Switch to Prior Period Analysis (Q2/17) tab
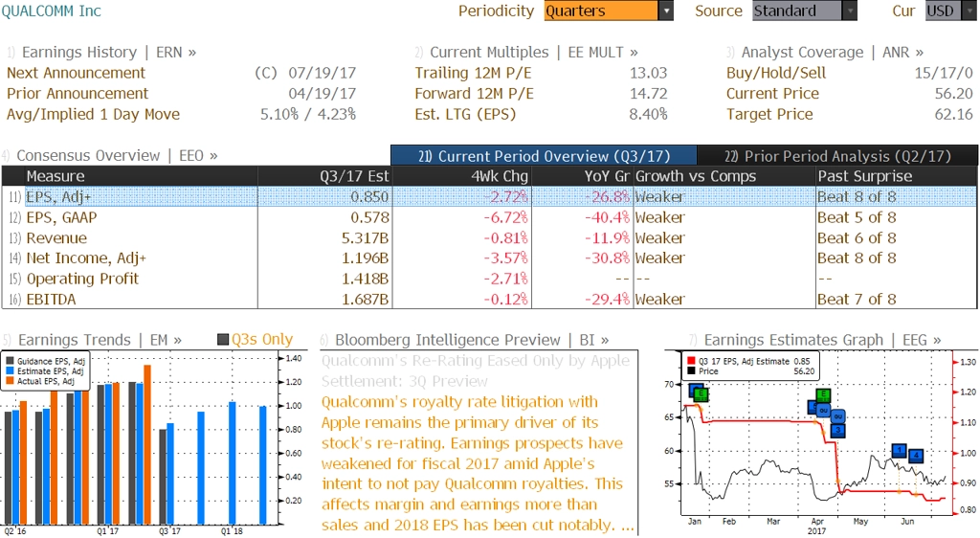The height and width of the screenshot is (538, 980). [837, 156]
